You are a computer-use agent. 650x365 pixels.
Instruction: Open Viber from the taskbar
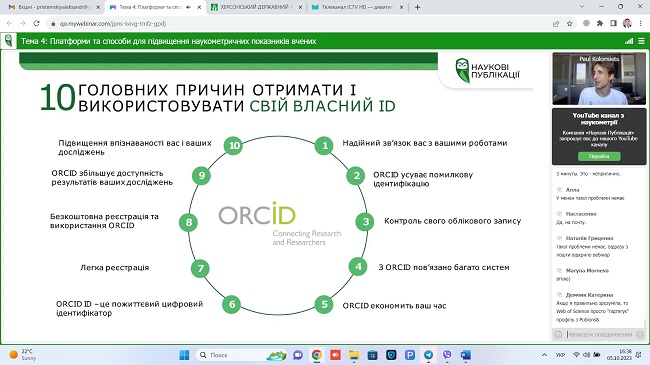click(x=447, y=355)
